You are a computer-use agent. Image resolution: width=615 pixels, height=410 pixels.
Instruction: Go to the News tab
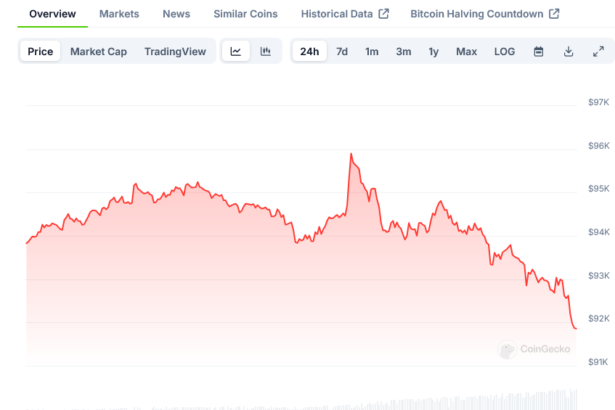pos(176,14)
